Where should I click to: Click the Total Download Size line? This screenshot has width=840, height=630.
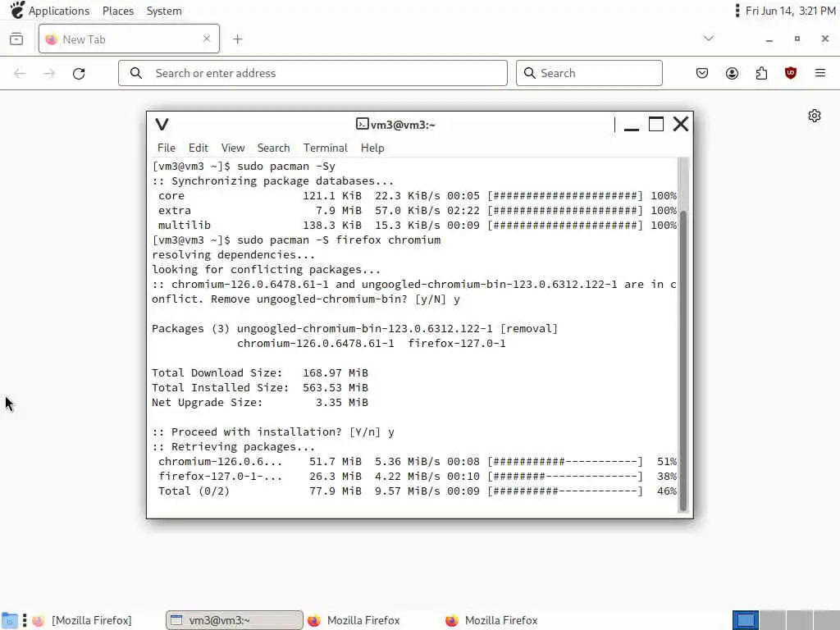point(260,373)
